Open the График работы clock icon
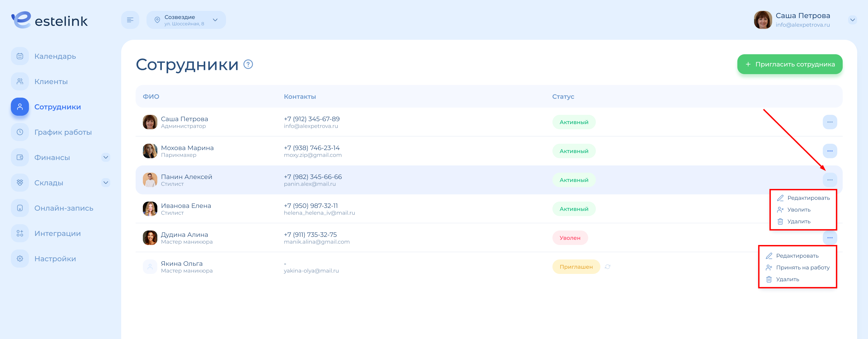 point(20,132)
